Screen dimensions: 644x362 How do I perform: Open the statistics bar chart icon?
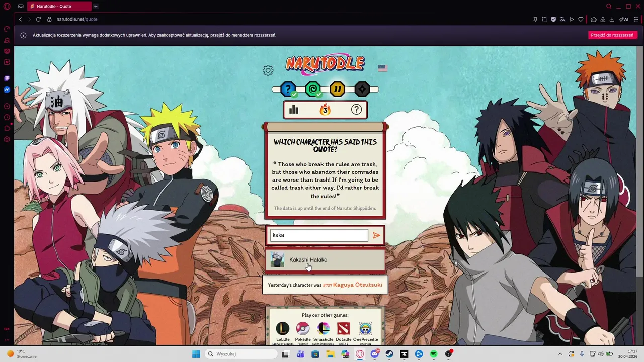click(294, 109)
